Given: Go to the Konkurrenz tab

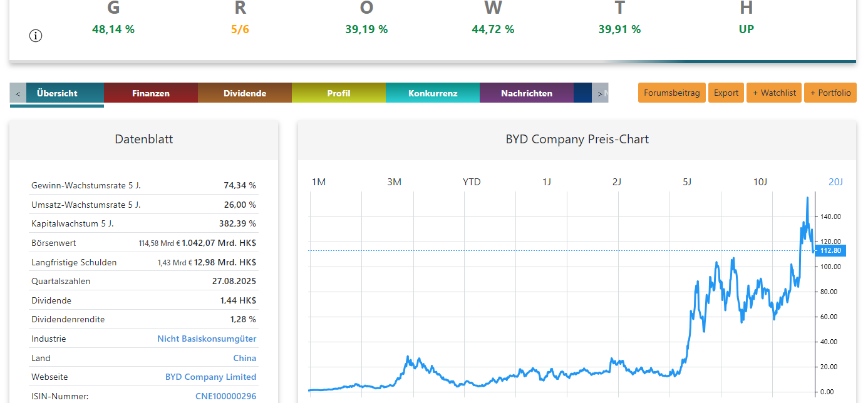Looking at the screenshot, I should (433, 93).
